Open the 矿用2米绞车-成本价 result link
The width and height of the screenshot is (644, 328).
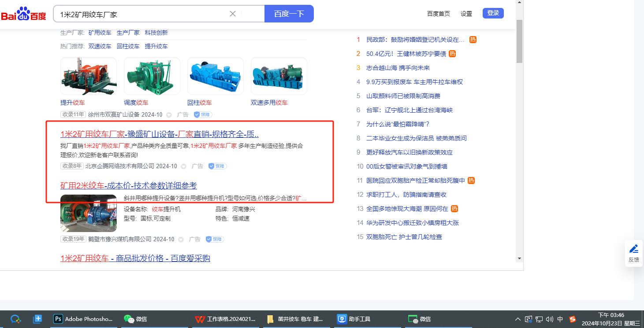(129, 185)
